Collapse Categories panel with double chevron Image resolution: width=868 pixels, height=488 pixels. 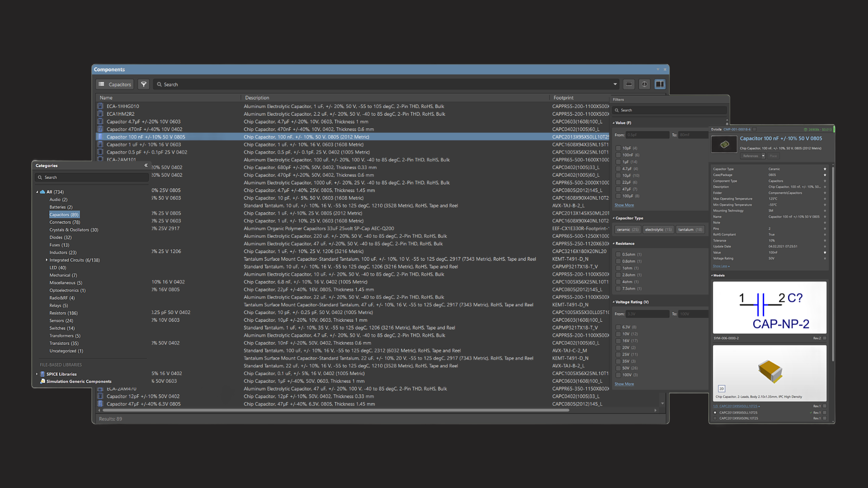[146, 165]
